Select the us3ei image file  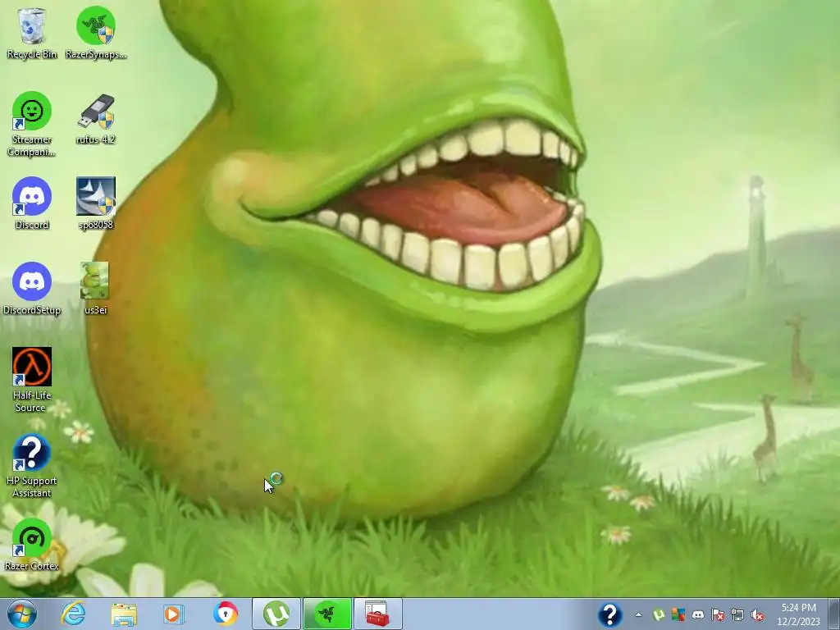pos(95,288)
